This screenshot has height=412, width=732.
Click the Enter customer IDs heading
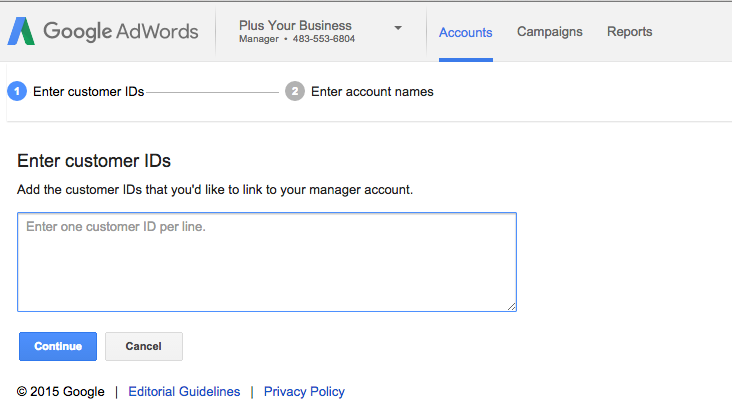(94, 161)
